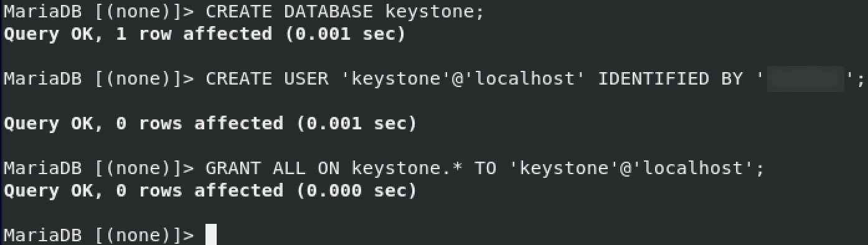
Task: Click the third Query OK result line
Action: (210, 190)
